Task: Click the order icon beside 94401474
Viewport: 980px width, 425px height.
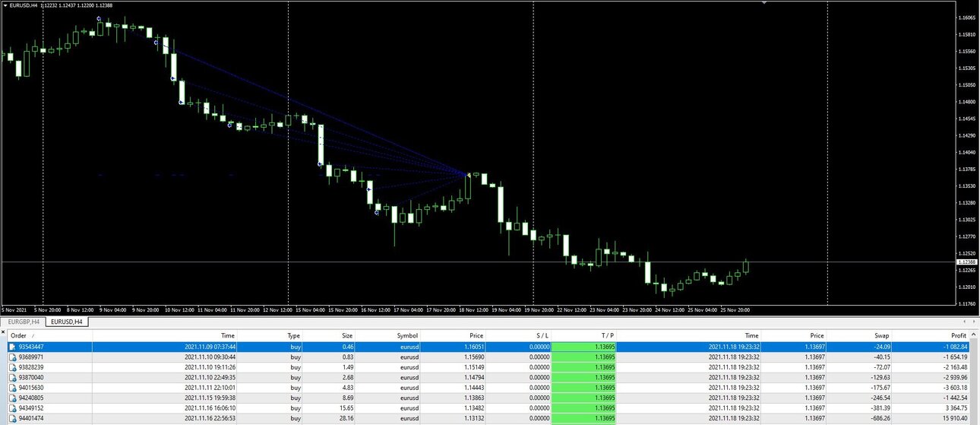Action: point(12,418)
